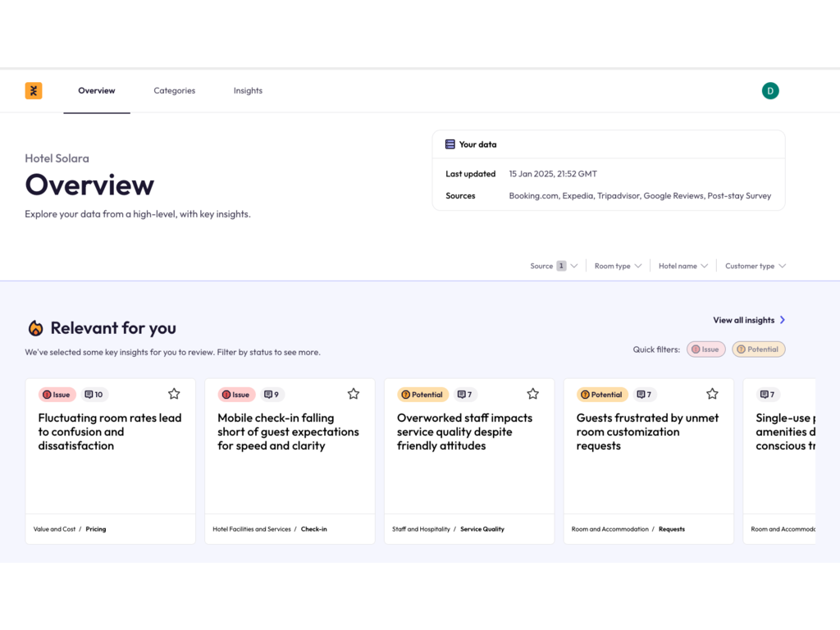Image resolution: width=840 pixels, height=630 pixels.
Task: Favorite the unmet room customization insight
Action: tap(712, 394)
